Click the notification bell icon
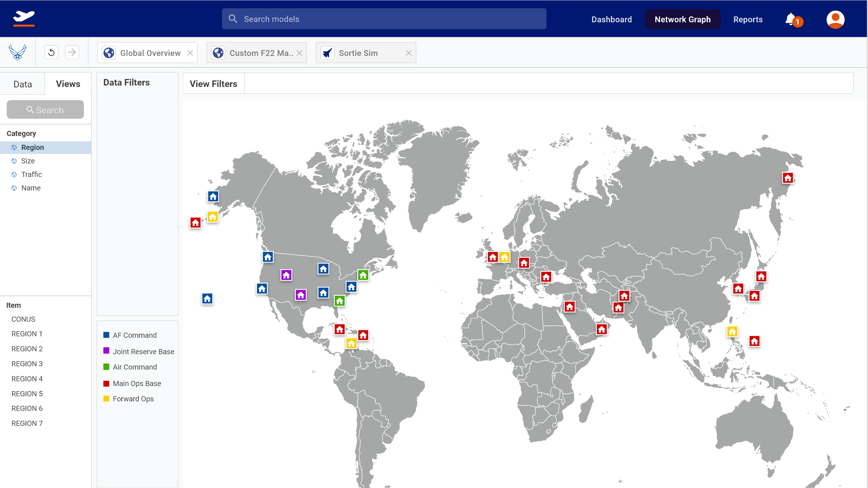This screenshot has width=868, height=488. tap(791, 19)
